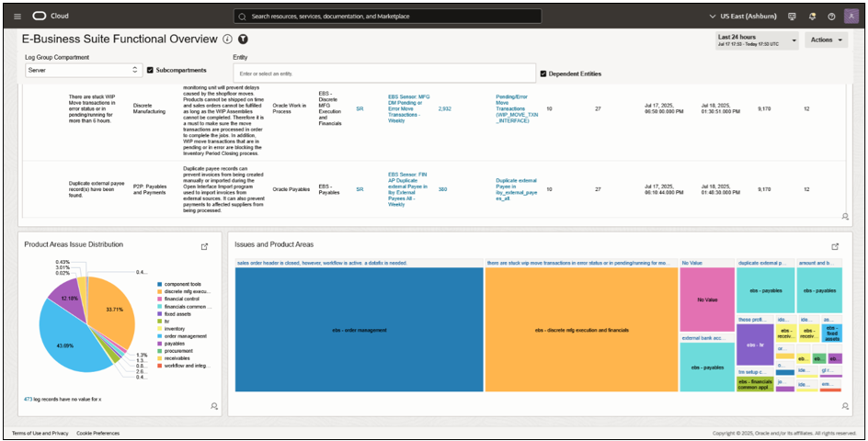Toggle receivables legend swatch
This screenshot has height=441, width=868.
(159, 358)
